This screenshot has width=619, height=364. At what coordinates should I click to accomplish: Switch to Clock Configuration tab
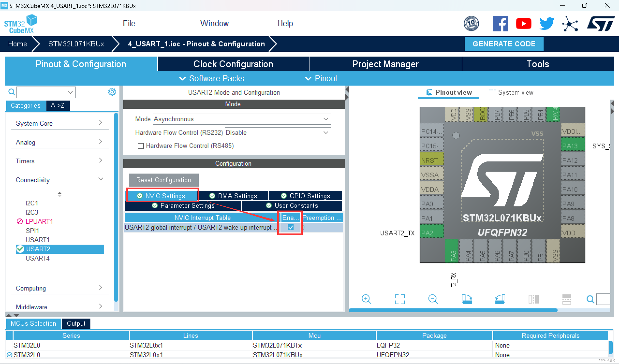click(233, 64)
